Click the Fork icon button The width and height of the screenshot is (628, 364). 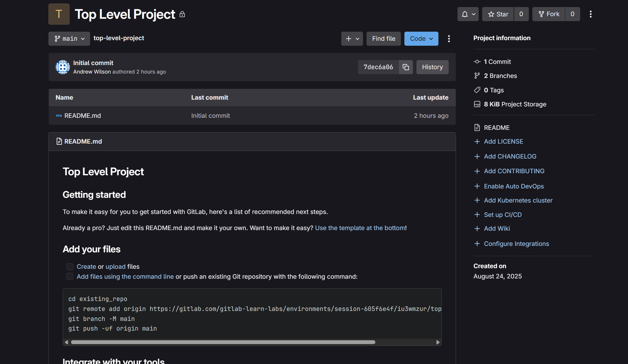click(548, 14)
